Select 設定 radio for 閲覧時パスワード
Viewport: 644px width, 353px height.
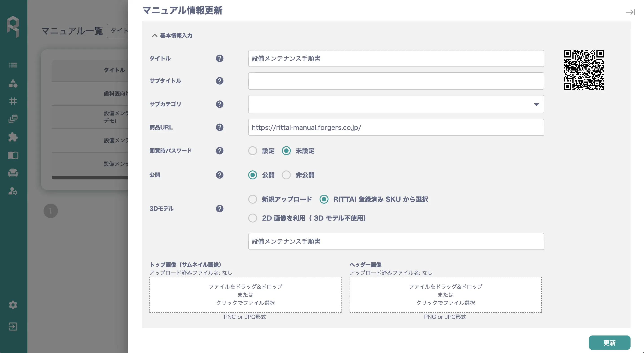click(252, 151)
